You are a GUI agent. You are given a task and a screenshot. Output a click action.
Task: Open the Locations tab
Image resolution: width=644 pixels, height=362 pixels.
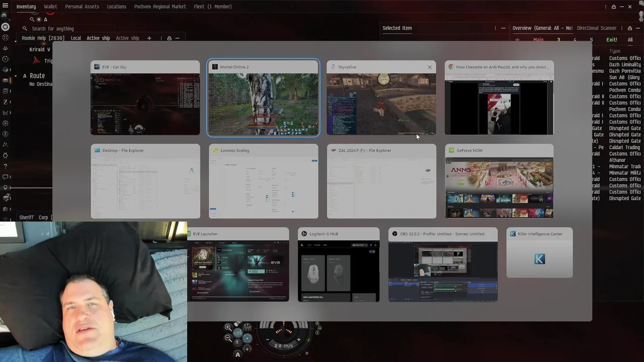[x=116, y=7]
